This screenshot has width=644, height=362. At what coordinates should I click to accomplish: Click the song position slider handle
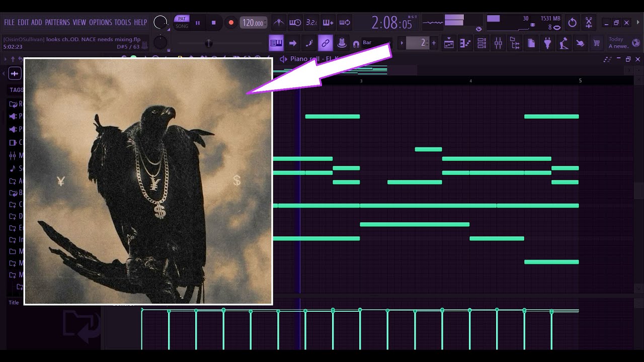click(x=208, y=43)
